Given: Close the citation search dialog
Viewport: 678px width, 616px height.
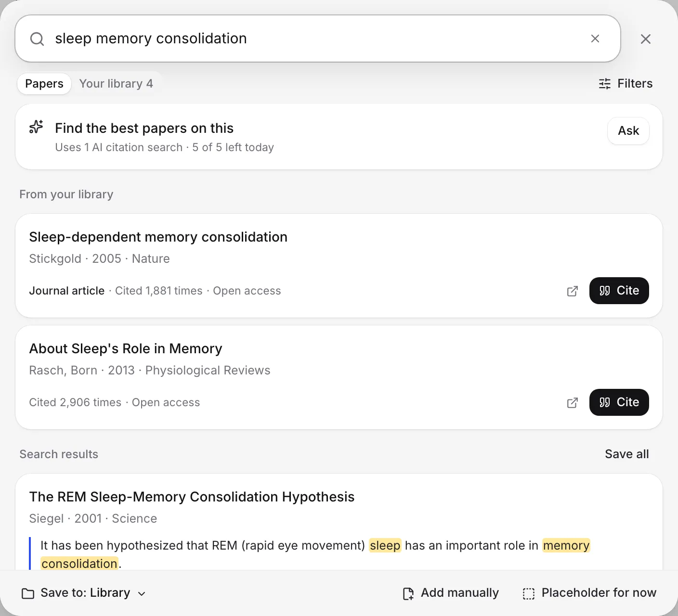Looking at the screenshot, I should [x=646, y=39].
